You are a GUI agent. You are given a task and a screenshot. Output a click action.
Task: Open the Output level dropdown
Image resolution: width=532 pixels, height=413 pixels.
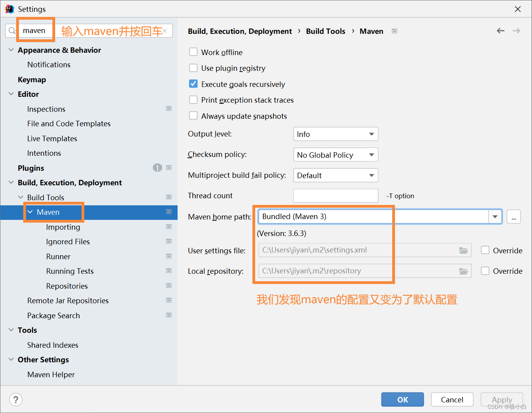[x=336, y=134]
